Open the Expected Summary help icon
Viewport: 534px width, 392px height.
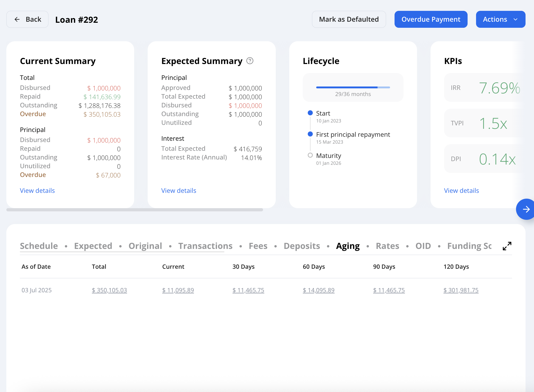point(250,61)
